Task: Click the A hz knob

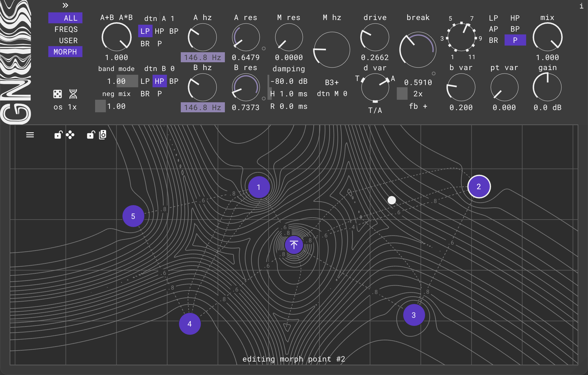Action: [202, 37]
